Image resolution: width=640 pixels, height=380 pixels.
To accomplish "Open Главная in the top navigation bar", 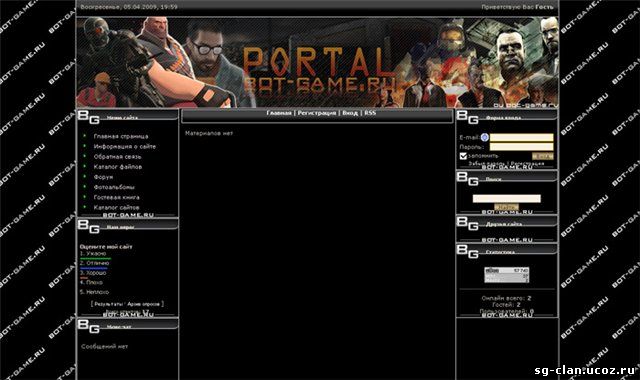I will coord(279,113).
